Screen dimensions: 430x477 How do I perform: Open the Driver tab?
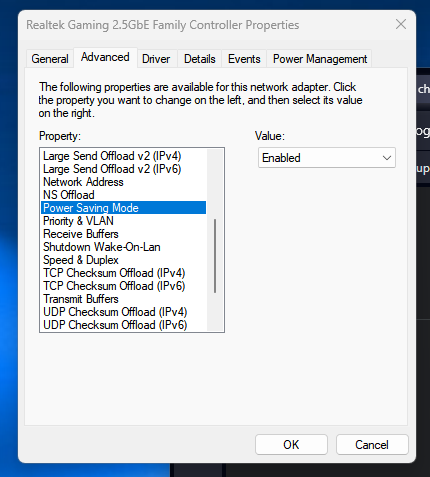point(156,59)
